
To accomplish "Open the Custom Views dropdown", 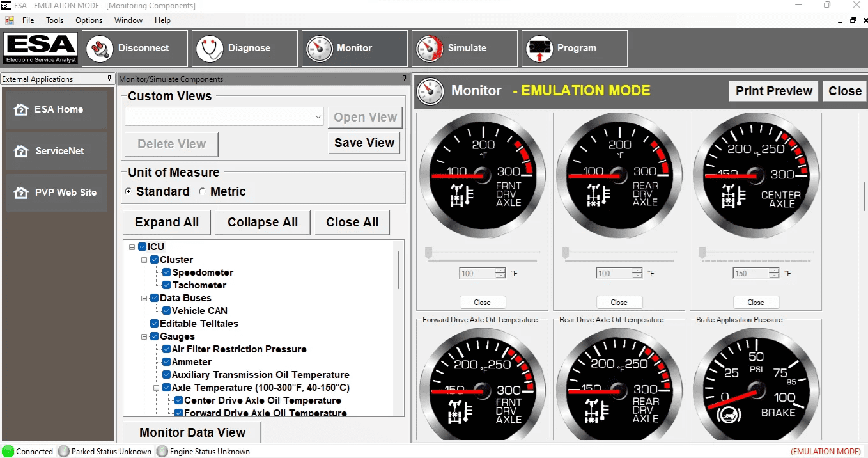I will [318, 116].
